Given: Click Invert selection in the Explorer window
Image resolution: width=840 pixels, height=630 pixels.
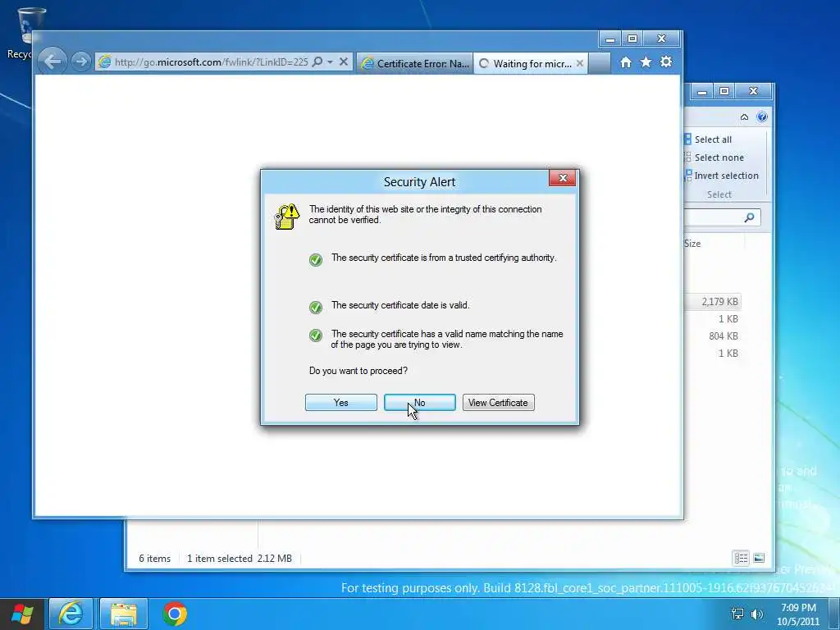Looking at the screenshot, I should pyautogui.click(x=722, y=176).
